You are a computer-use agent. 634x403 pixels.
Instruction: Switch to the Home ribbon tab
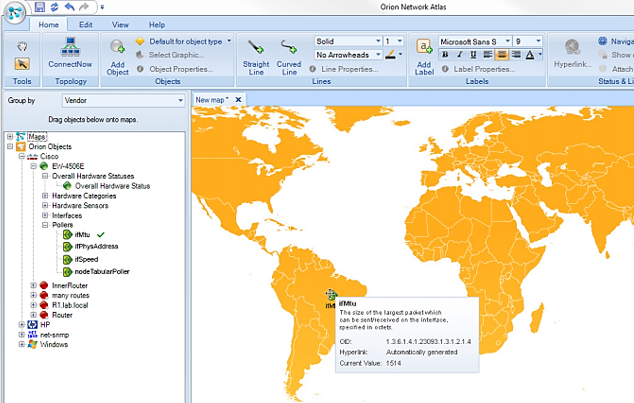tap(49, 25)
